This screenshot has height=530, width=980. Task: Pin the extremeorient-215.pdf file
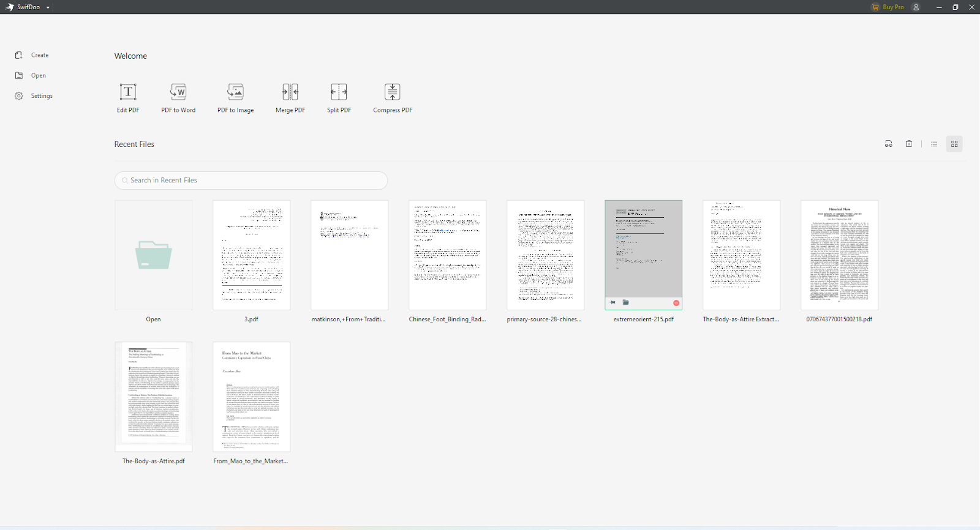[x=612, y=302]
